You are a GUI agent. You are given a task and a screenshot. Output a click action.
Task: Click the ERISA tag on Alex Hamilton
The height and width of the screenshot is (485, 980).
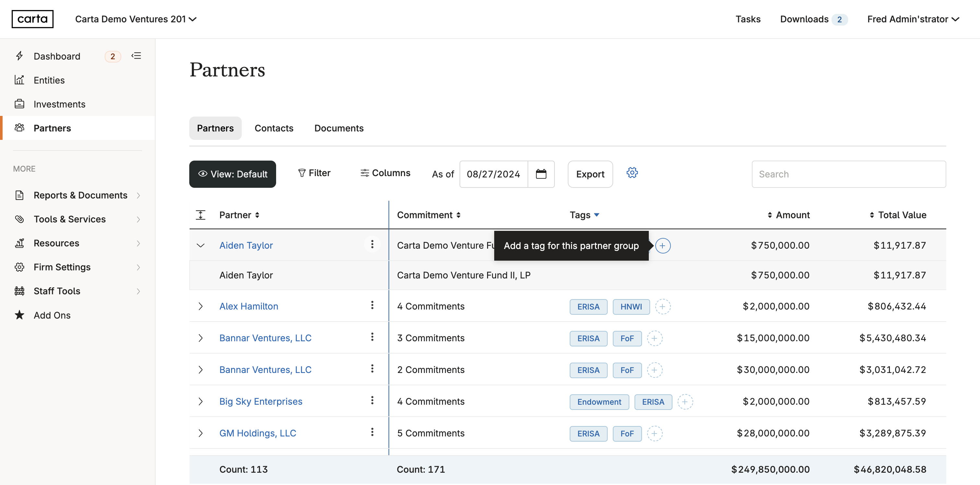[588, 307]
